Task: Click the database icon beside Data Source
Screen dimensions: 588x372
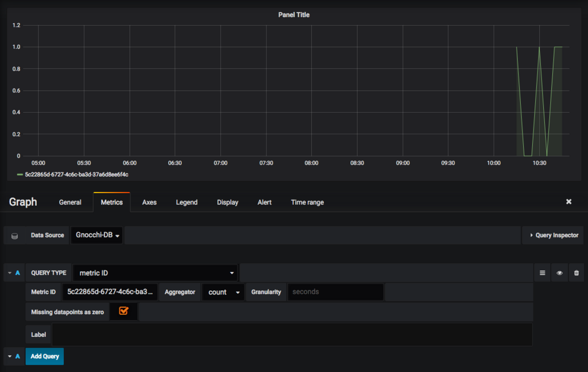Action: click(14, 236)
